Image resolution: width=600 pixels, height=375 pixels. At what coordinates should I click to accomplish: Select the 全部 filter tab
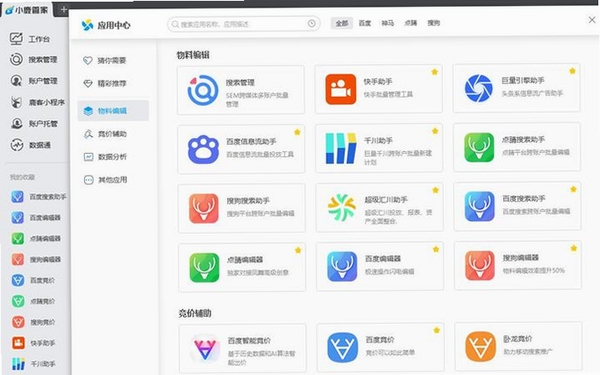click(342, 23)
